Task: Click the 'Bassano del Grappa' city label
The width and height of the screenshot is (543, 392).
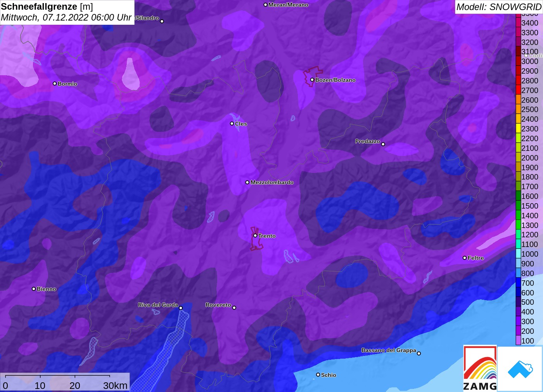Action: point(389,350)
